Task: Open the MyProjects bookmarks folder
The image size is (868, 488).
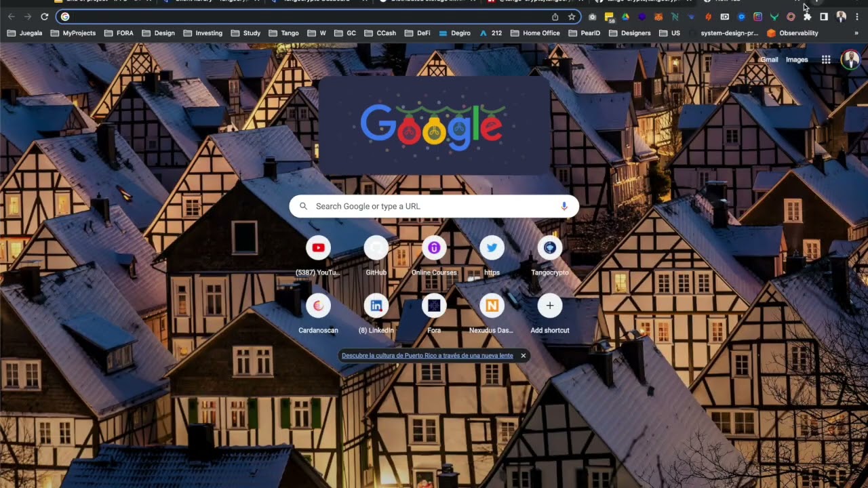Action: [x=74, y=33]
